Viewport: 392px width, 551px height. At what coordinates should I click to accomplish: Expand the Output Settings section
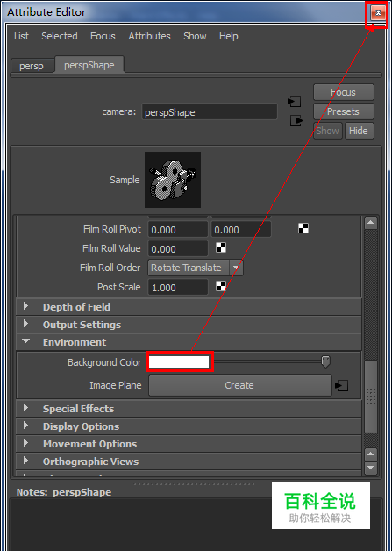coord(189,325)
